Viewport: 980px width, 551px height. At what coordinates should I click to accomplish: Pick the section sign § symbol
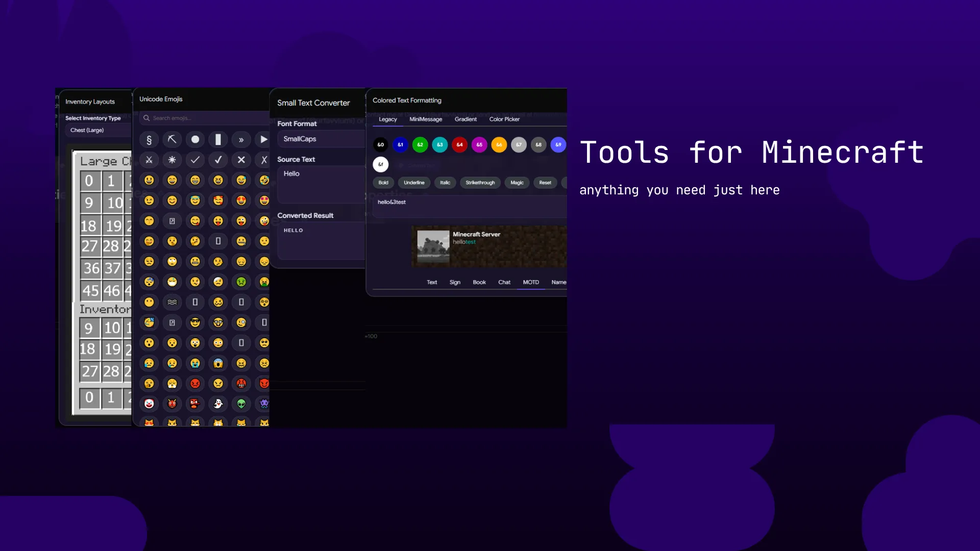click(x=149, y=140)
